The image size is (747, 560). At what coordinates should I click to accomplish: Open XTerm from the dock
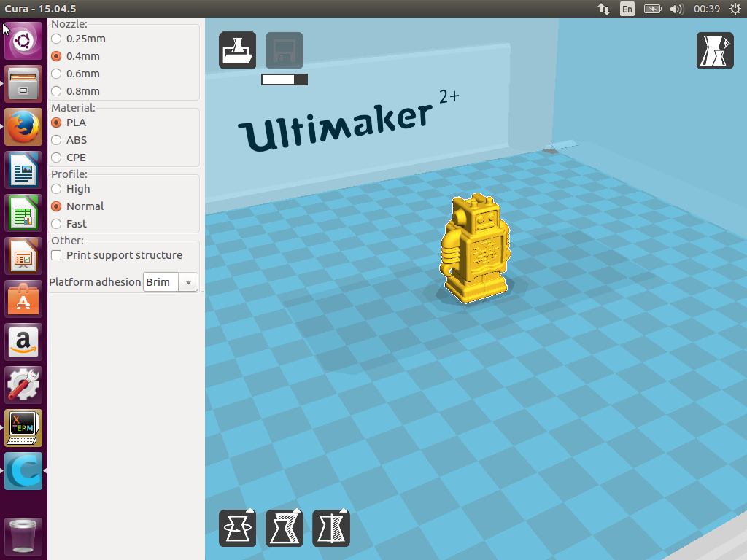point(23,428)
